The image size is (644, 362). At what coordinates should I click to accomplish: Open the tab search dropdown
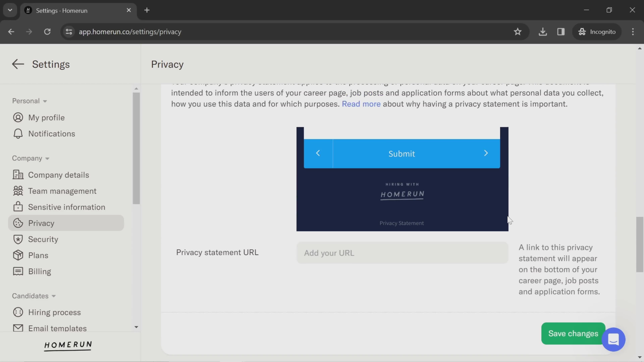(x=10, y=10)
